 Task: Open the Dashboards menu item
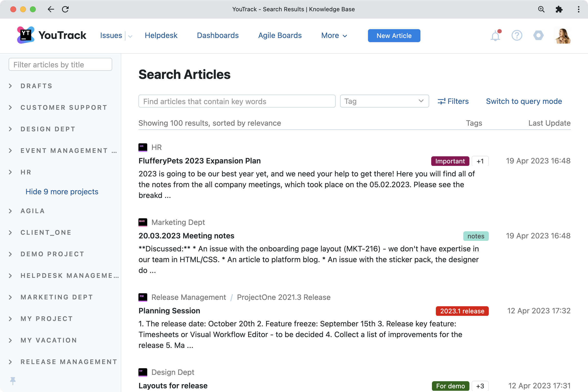218,36
